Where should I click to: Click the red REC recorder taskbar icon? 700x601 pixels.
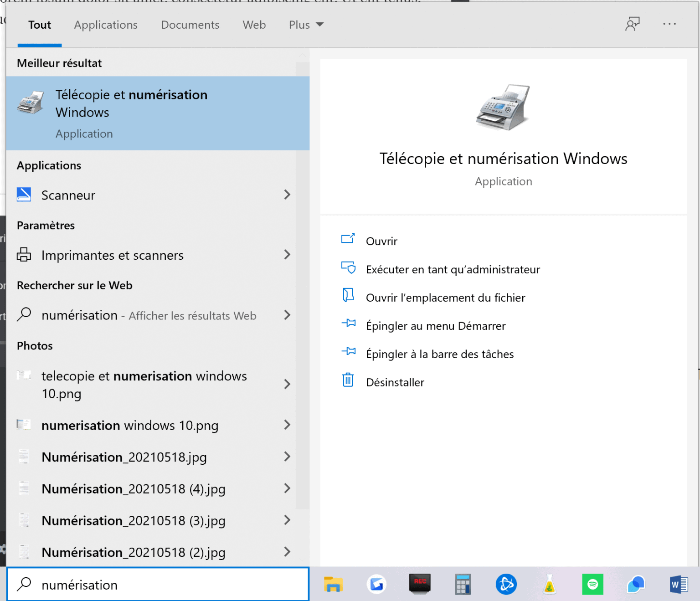click(420, 583)
